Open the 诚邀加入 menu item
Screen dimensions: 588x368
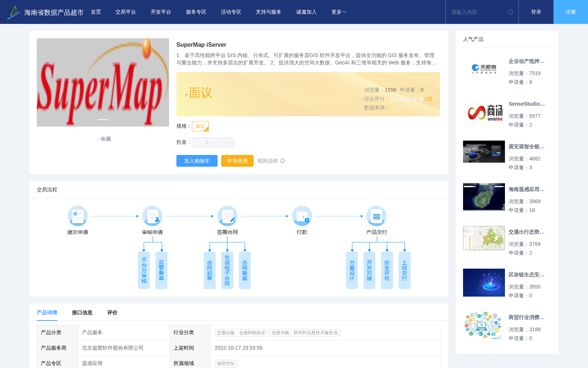click(306, 12)
